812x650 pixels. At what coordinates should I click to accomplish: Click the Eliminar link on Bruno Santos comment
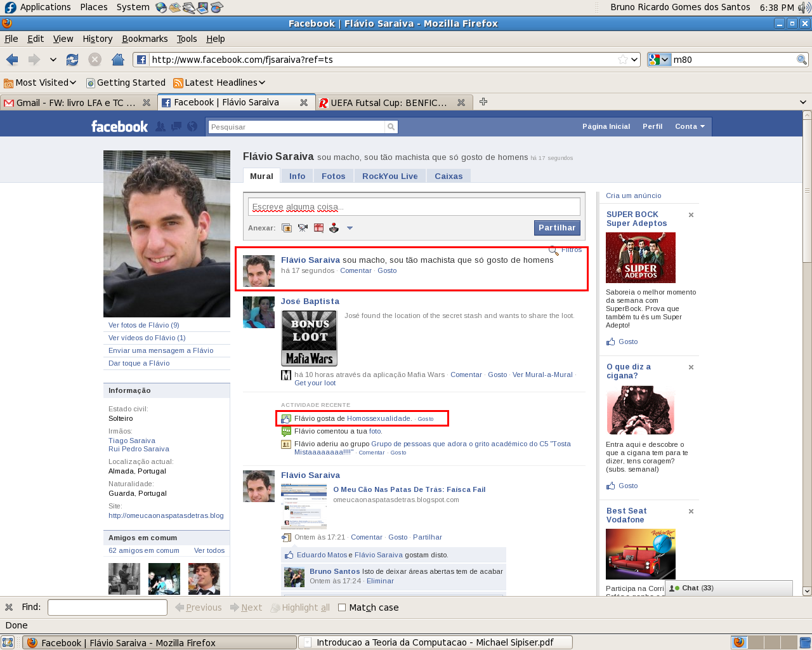click(380, 581)
